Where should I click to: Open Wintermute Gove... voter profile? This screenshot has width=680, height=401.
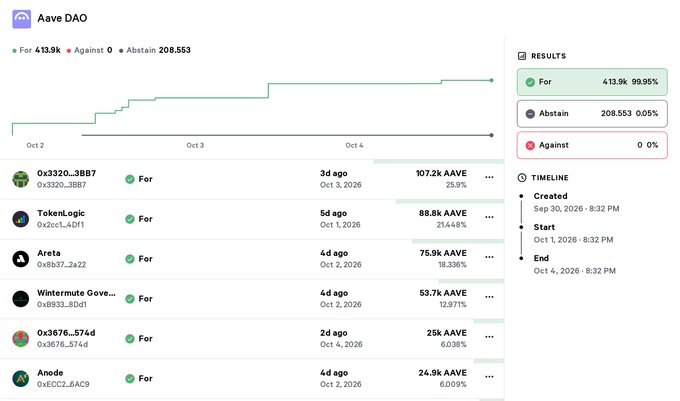coord(76,293)
